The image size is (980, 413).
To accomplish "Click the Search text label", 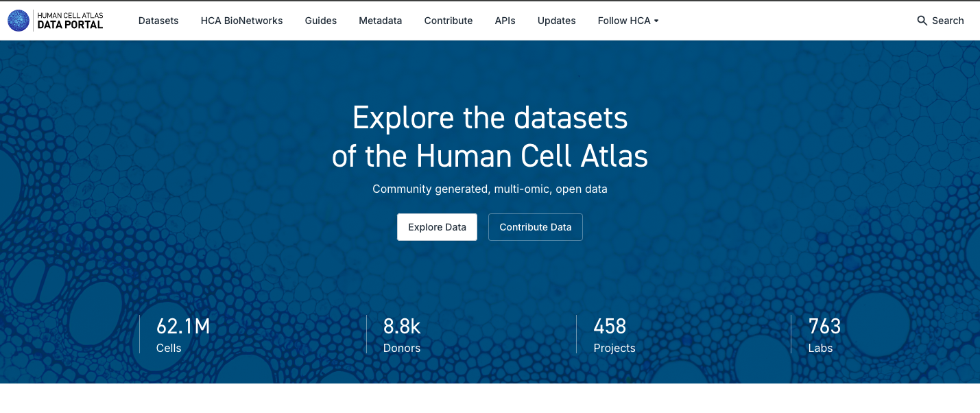I will point(948,21).
